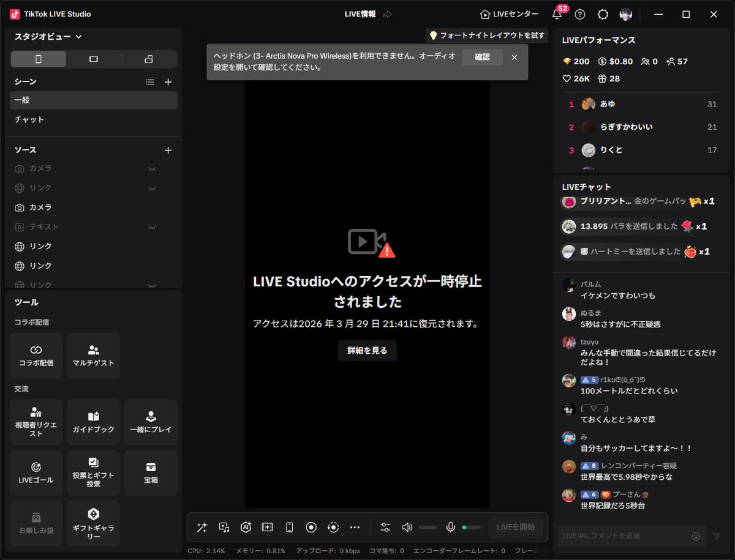Viewport: 735px width, 560px height.
Task: Open the magic wand effects tool
Action: pyautogui.click(x=202, y=527)
